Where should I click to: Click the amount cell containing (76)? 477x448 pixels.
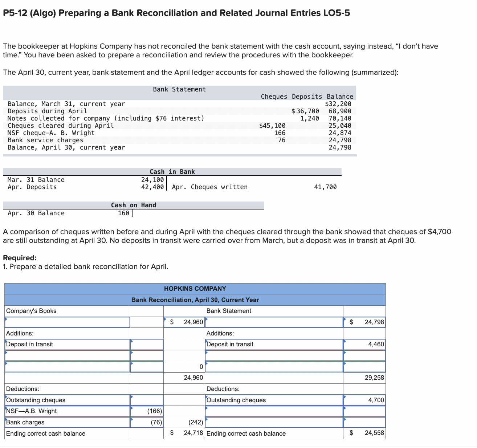(x=146, y=422)
